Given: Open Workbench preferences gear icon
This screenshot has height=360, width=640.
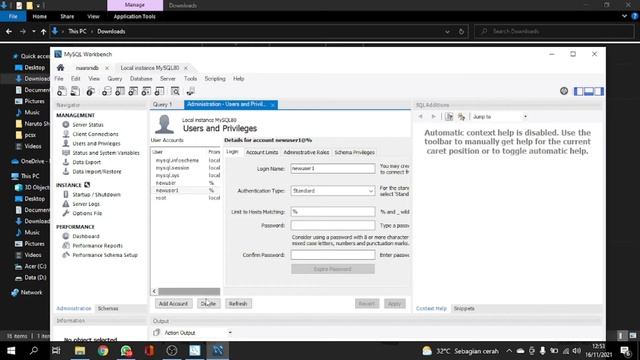Looking at the screenshot, I should point(564,91).
